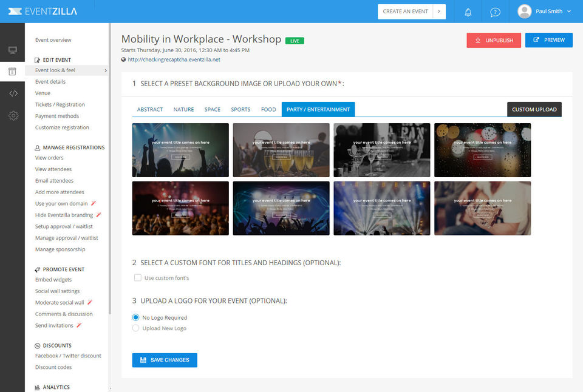Click the Create an Event button
This screenshot has height=392, width=583.
405,12
